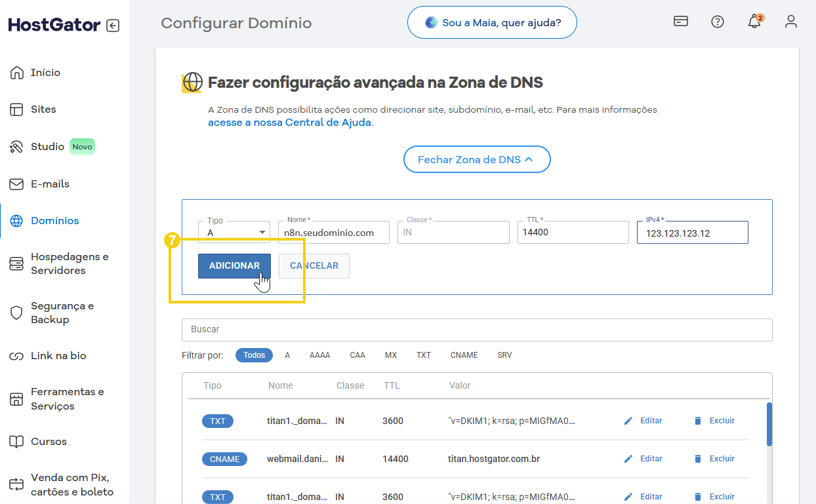Image resolution: width=816 pixels, height=504 pixels.
Task: Filter DNS records by SRV type
Action: coord(504,355)
